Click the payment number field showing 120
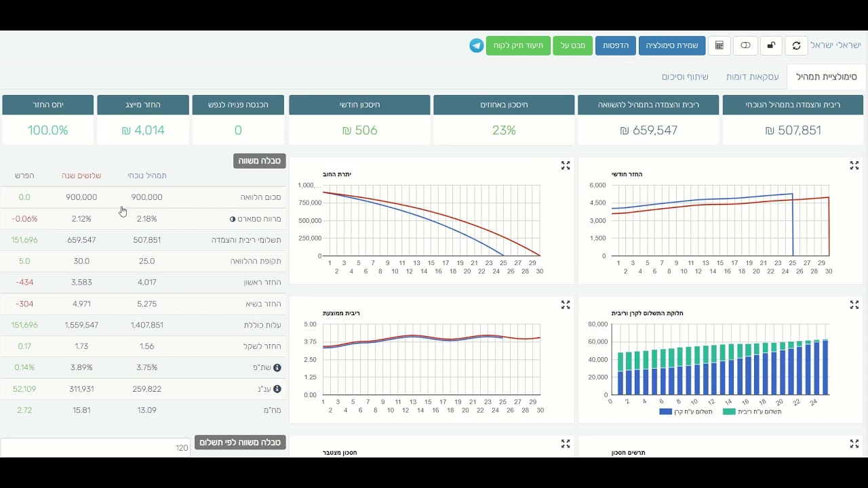This screenshot has height=488, width=868. click(x=96, y=448)
